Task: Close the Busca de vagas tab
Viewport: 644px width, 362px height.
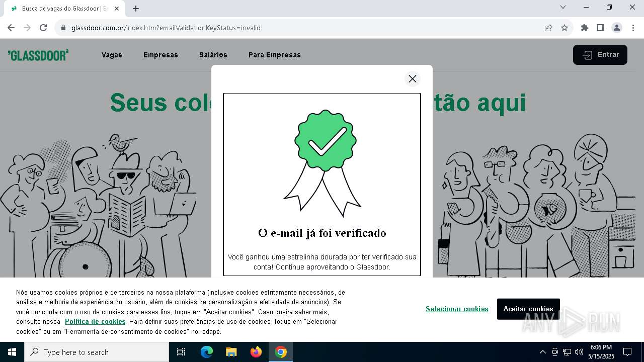Action: pyautogui.click(x=117, y=9)
